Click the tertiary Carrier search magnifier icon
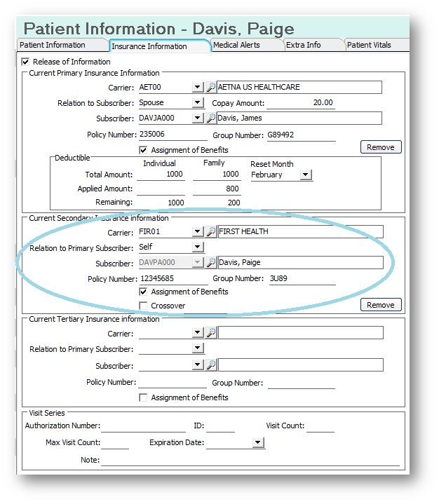The width and height of the screenshot is (439, 504). click(x=210, y=334)
